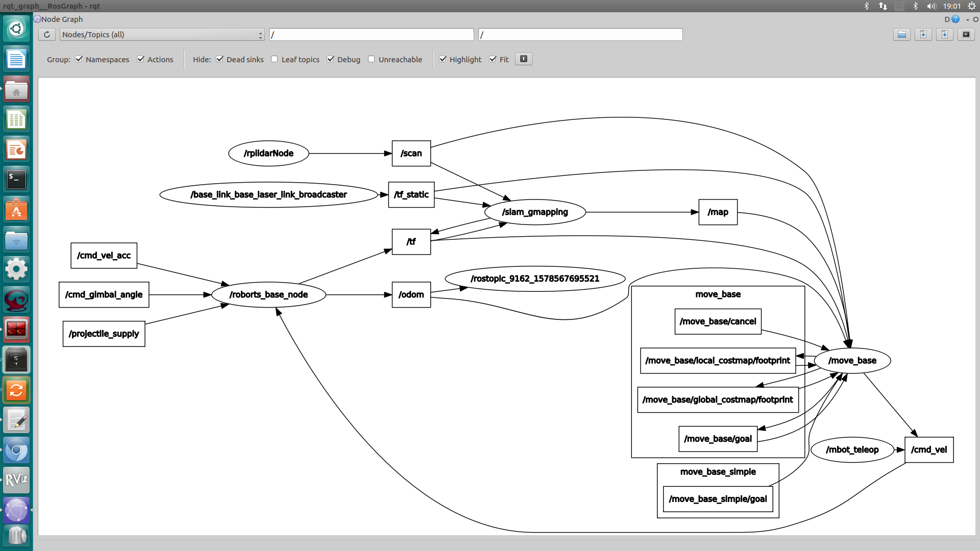This screenshot has height=551, width=980.
Task: Open system settings gear in the dock
Action: tap(16, 269)
